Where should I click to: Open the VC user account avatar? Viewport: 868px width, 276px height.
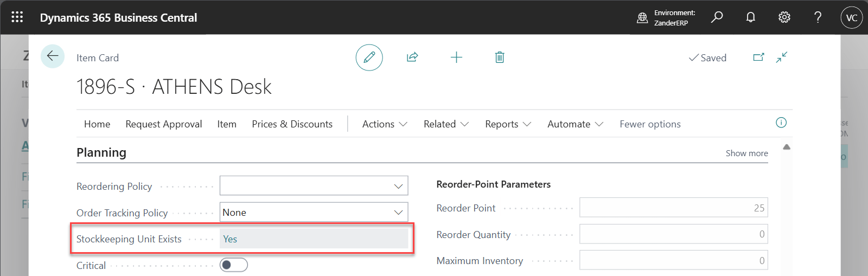click(x=852, y=17)
